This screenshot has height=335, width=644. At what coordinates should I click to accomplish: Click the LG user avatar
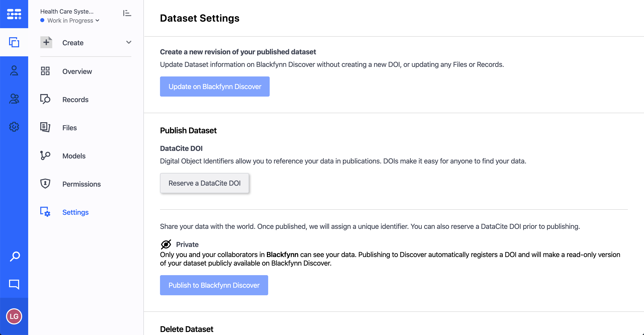(x=14, y=316)
